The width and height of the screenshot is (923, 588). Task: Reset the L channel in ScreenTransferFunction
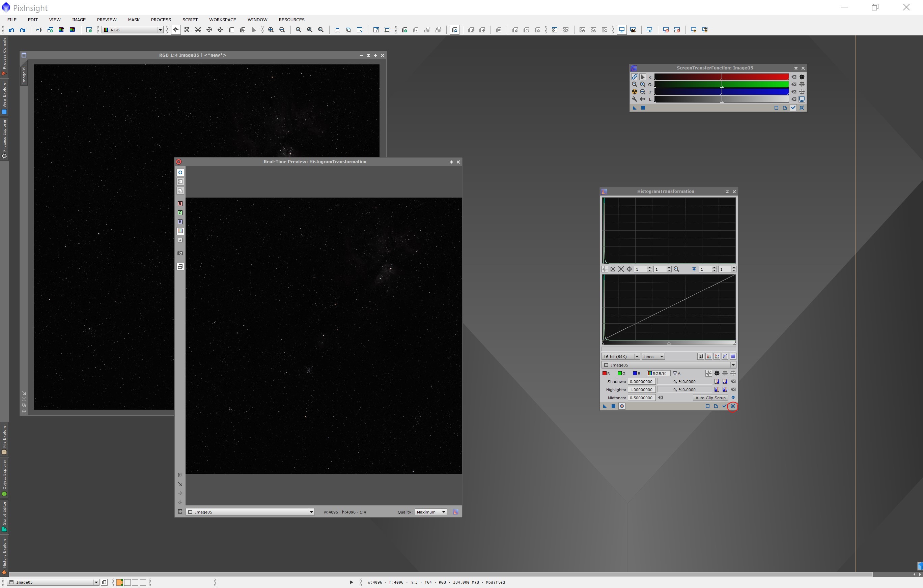[x=794, y=99]
